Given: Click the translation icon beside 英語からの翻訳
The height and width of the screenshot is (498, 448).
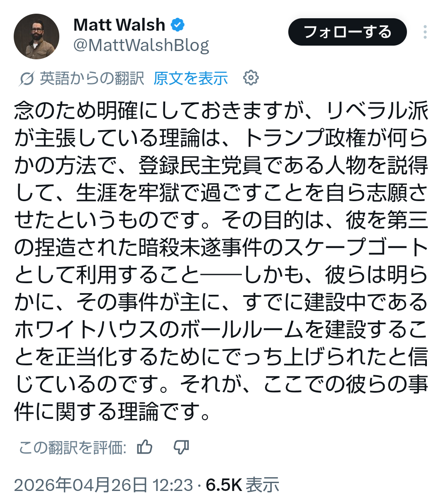Looking at the screenshot, I should click(26, 78).
